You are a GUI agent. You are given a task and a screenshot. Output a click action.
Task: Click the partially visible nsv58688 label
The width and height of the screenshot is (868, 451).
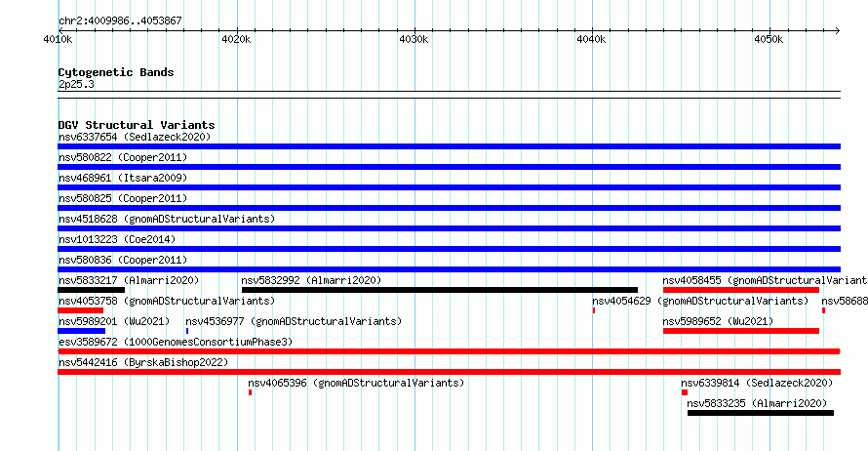click(845, 301)
